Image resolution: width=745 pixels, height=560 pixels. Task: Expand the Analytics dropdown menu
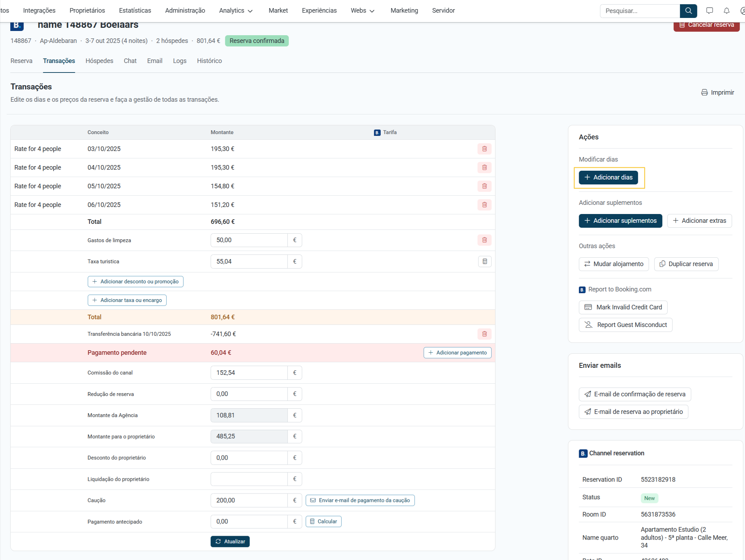click(236, 11)
